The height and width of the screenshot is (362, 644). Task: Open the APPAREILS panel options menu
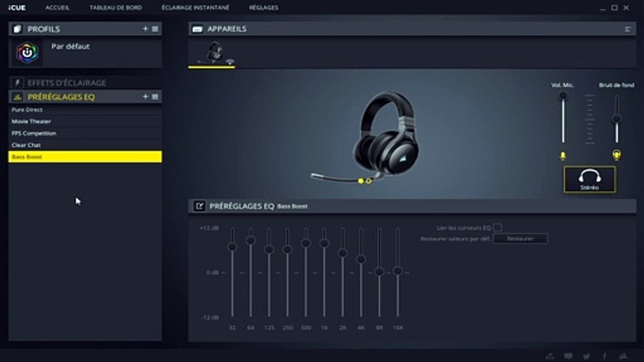click(628, 29)
